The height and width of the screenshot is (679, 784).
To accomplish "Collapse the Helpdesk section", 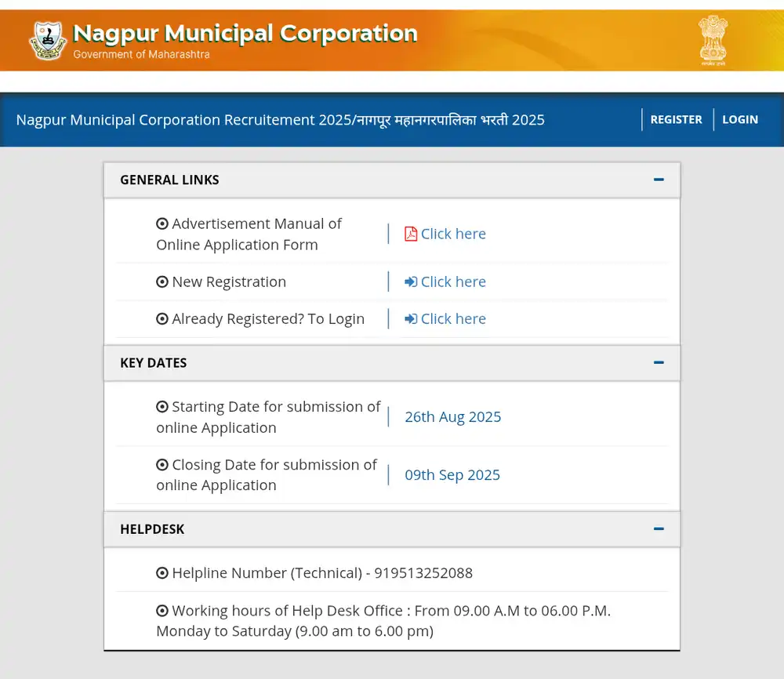I will tap(659, 528).
